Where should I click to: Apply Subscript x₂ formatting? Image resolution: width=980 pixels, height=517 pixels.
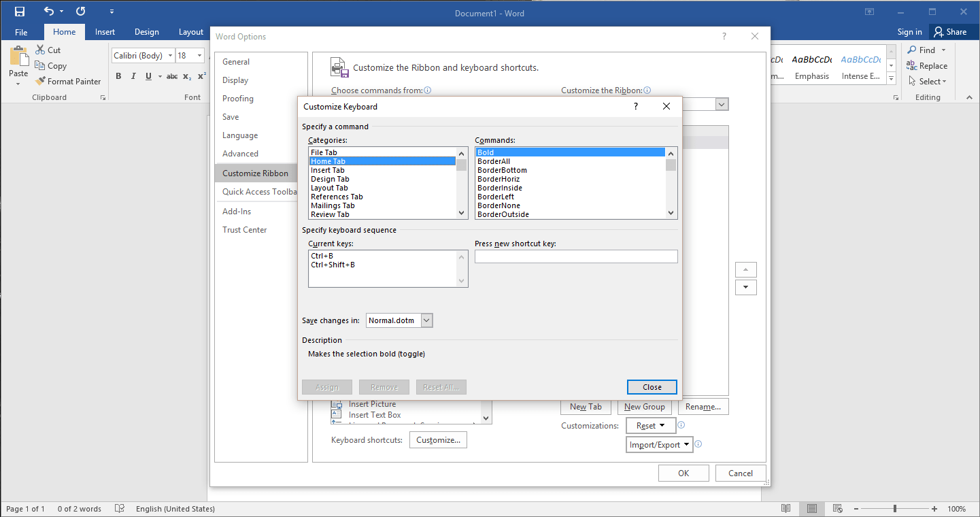point(187,76)
